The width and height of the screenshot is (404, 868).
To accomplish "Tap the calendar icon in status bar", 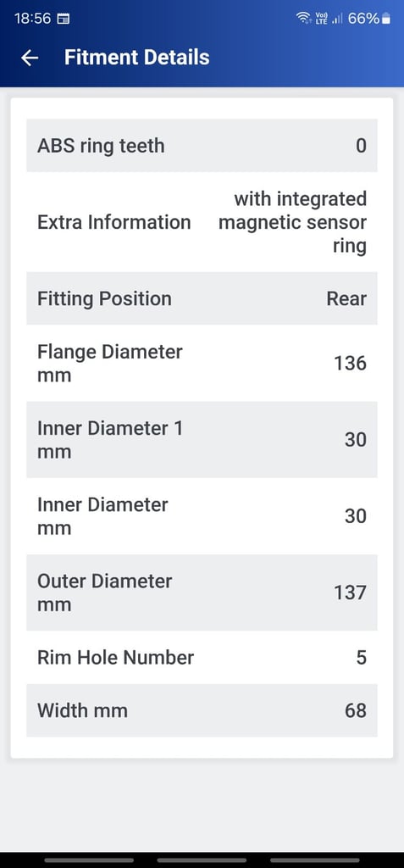I will [x=64, y=19].
